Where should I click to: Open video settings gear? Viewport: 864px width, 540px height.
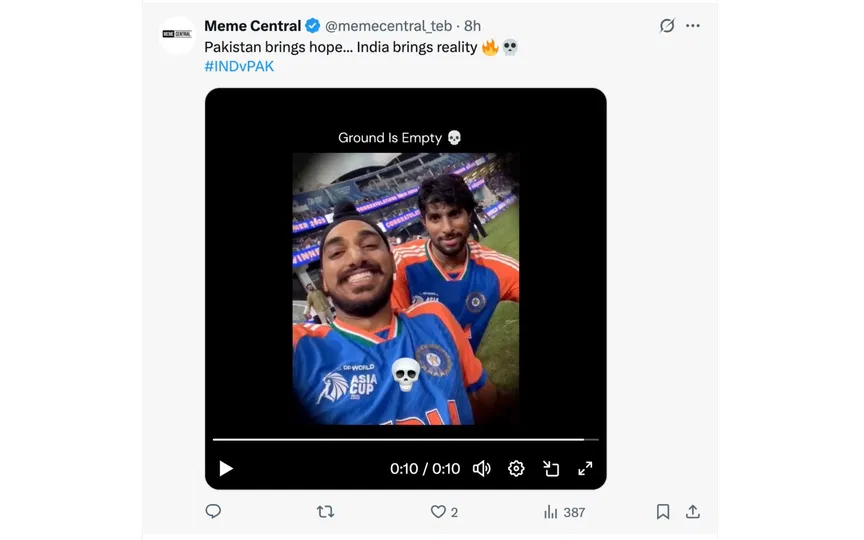pos(516,468)
